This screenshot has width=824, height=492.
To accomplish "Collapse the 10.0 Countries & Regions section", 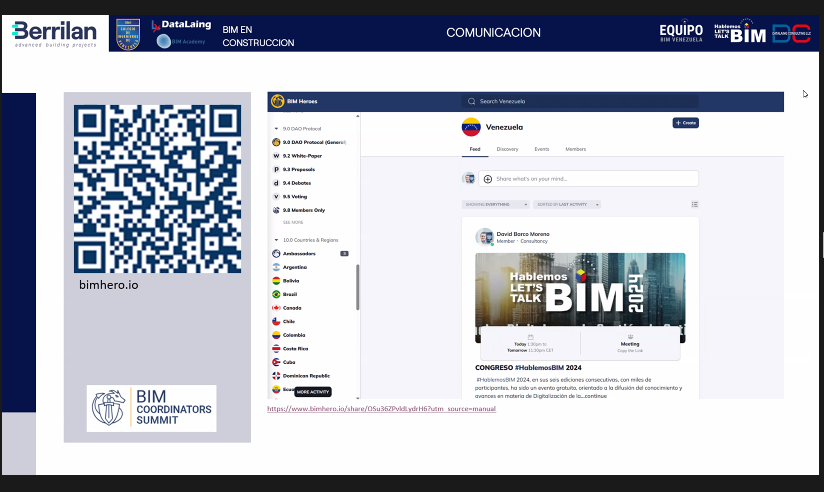I will point(276,240).
